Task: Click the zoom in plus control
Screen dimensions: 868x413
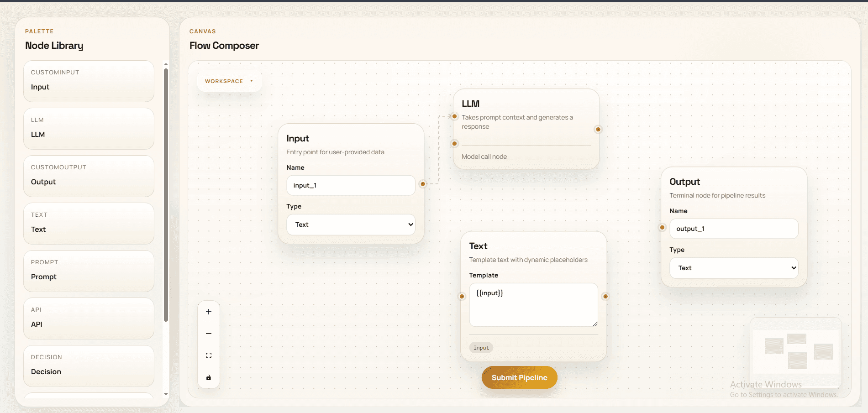Action: coord(209,312)
